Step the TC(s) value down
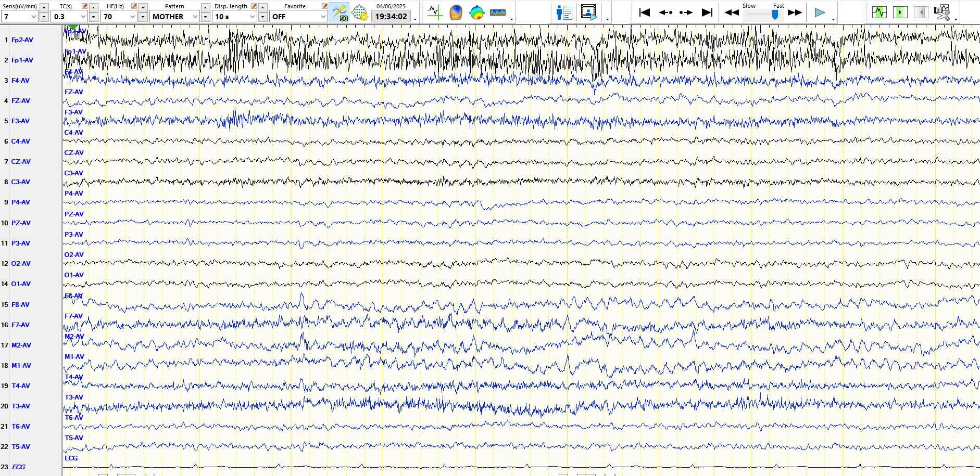 93,17
